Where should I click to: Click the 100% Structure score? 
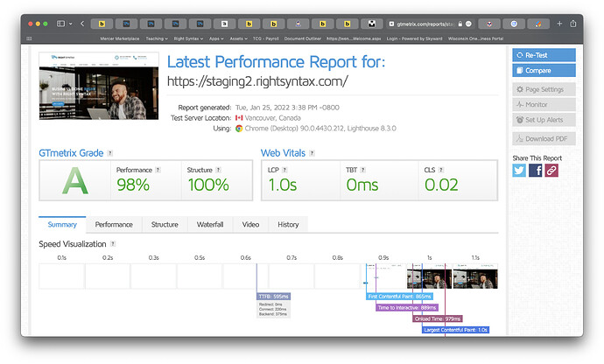pyautogui.click(x=208, y=185)
